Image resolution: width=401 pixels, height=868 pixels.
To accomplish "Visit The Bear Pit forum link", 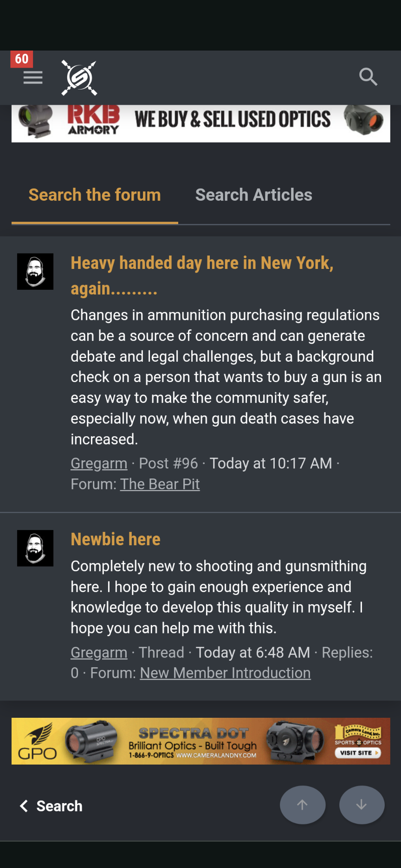I will tap(160, 484).
